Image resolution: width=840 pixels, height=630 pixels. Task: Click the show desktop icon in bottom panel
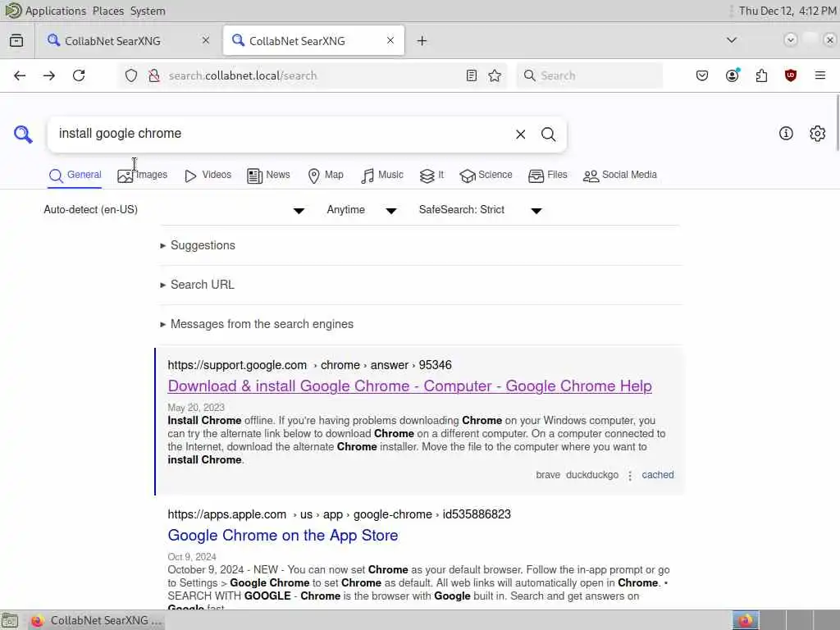10,621
